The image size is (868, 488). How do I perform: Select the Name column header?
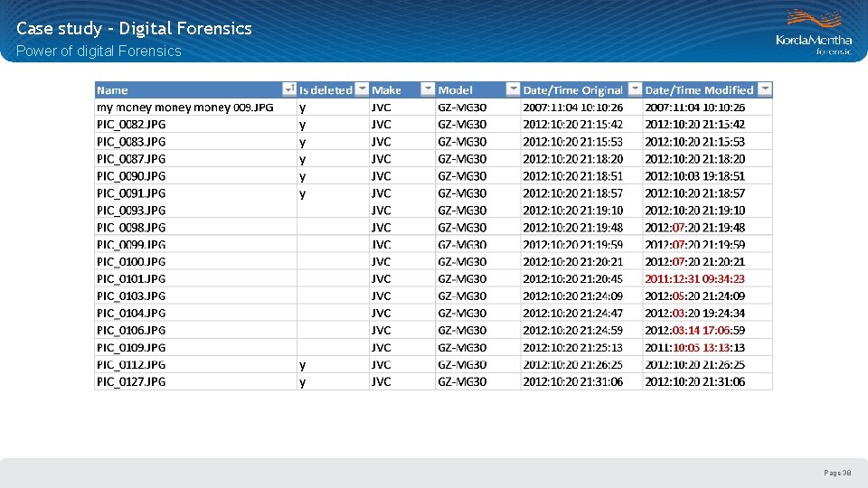[195, 89]
